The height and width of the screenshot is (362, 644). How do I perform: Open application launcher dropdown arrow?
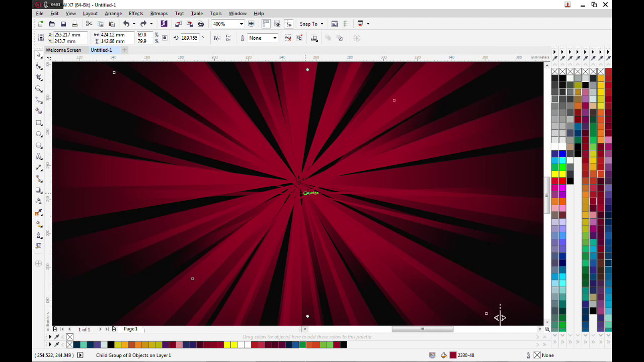point(368,24)
